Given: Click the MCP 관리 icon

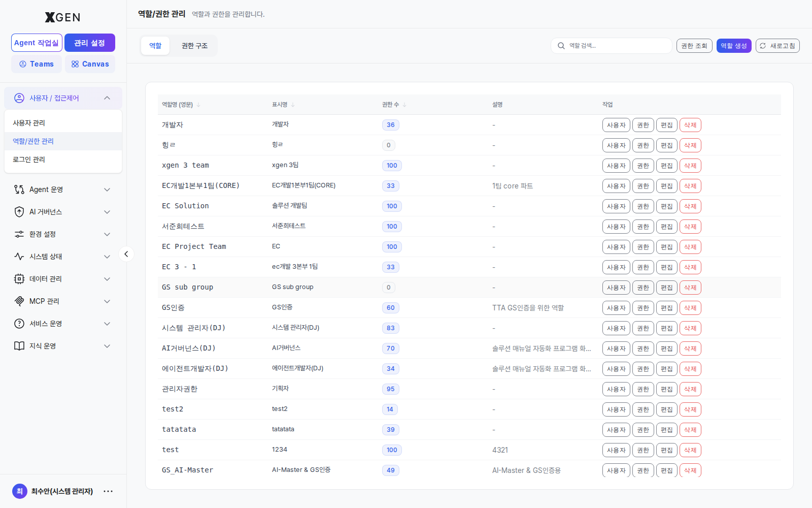Looking at the screenshot, I should coord(19,301).
